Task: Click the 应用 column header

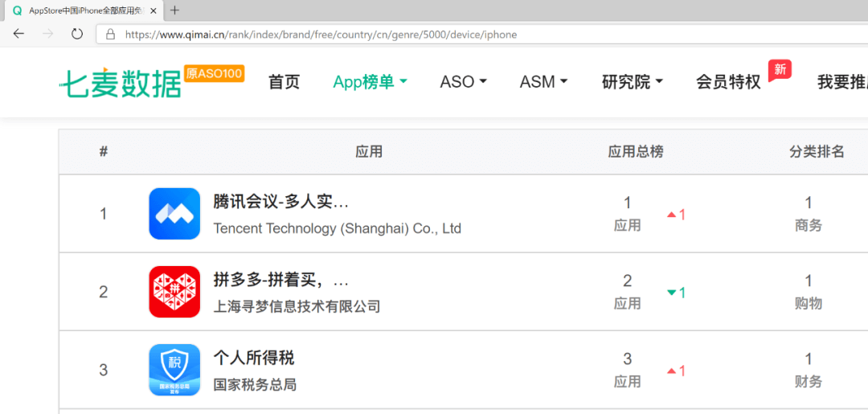Action: [x=369, y=152]
